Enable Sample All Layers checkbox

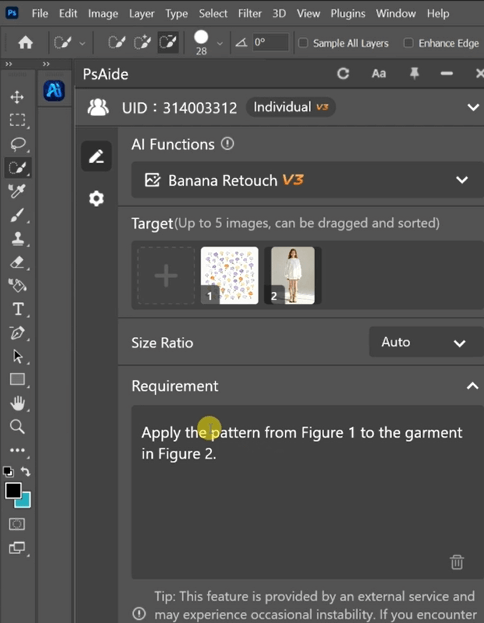pos(303,43)
